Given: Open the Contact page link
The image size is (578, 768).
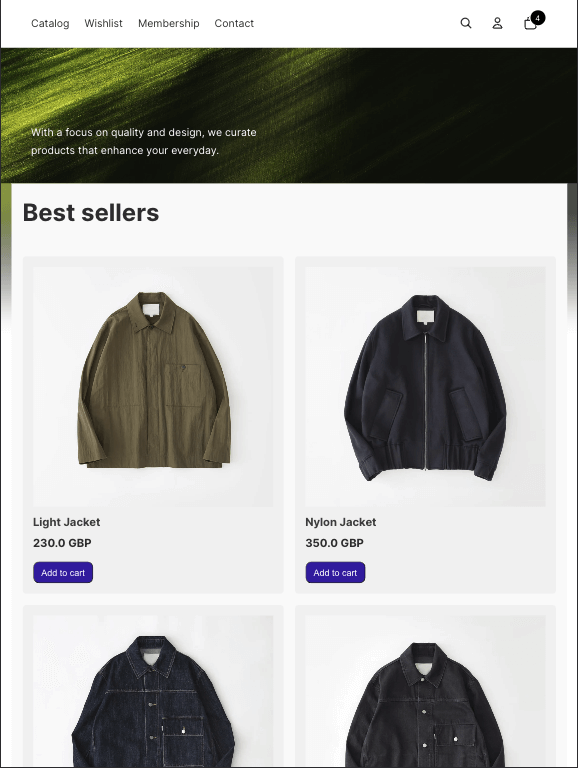Looking at the screenshot, I should pyautogui.click(x=234, y=23).
